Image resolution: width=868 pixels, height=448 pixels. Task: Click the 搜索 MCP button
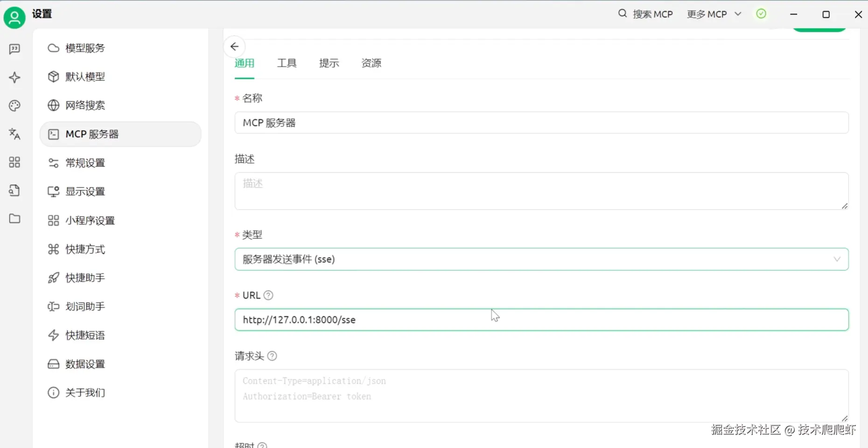click(646, 14)
